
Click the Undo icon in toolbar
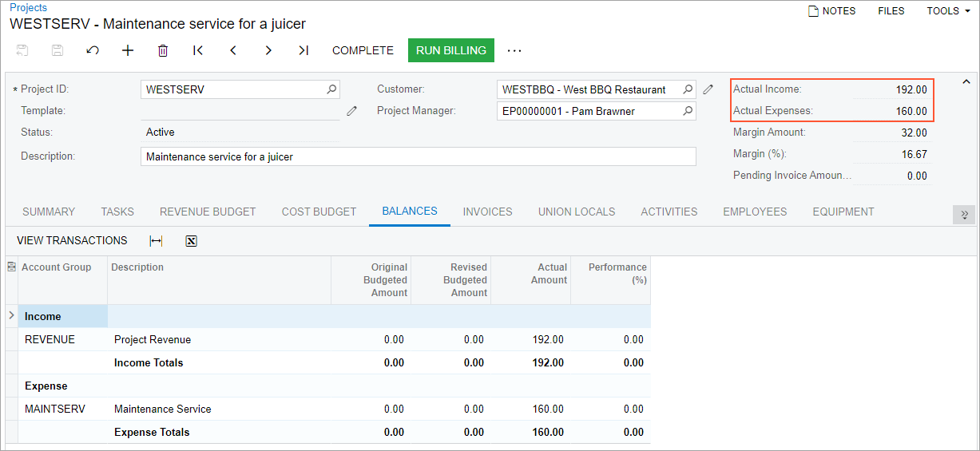click(93, 50)
